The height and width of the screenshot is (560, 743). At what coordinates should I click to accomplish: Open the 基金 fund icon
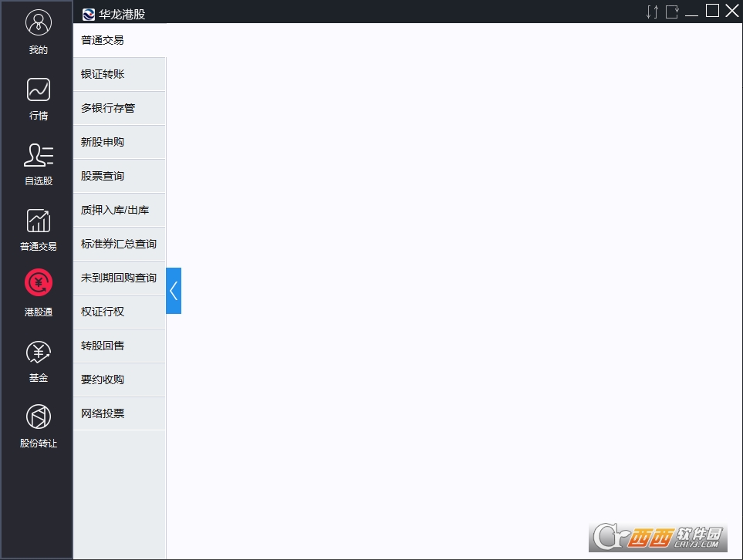point(39,353)
